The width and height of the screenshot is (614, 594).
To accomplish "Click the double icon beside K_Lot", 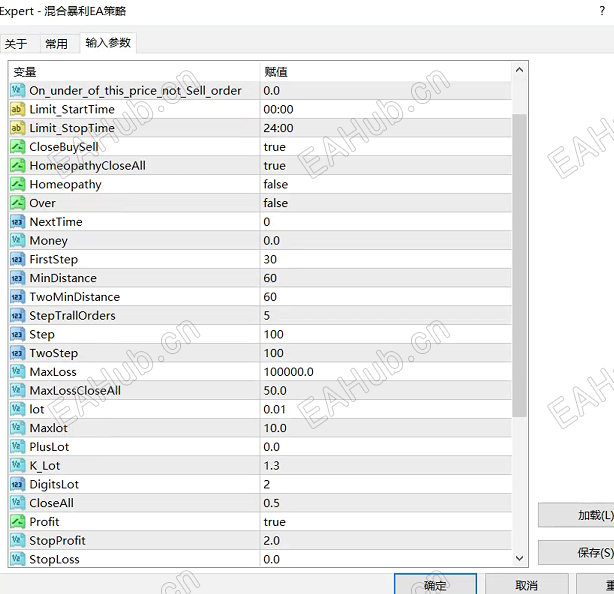I will pos(17,466).
